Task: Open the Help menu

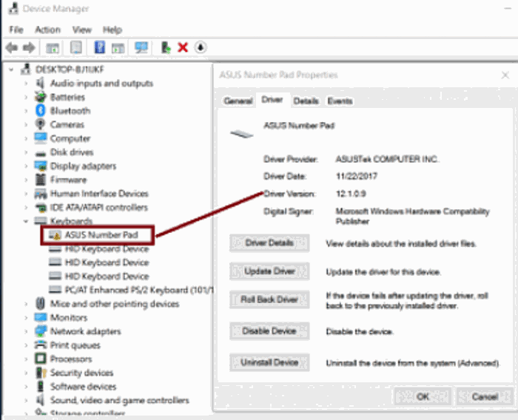Action: 112,30
